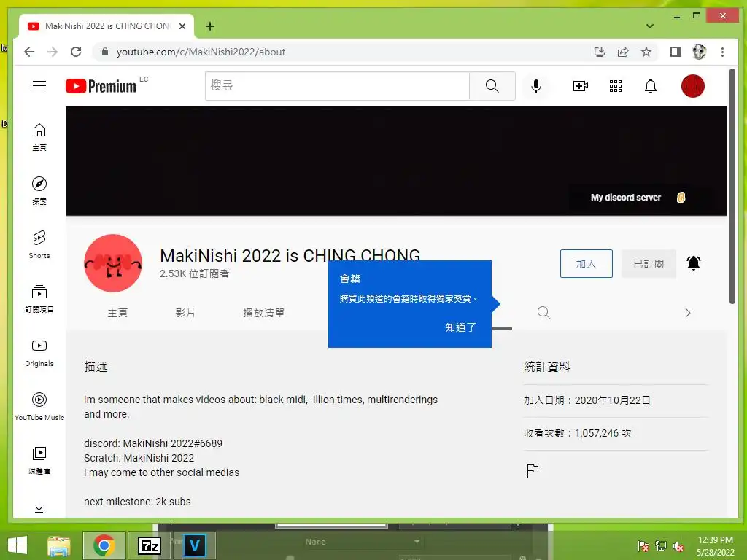The height and width of the screenshot is (560, 747).
Task: Open a new Chrome tab
Action: [x=210, y=26]
